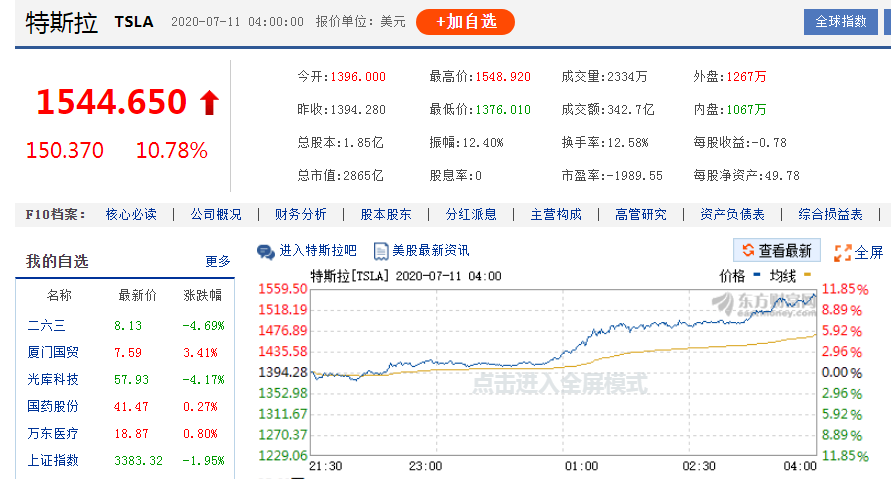Screen dimensions: 891x479
Task: Click the intraday chart to enter fullscreen mode
Action: point(560,382)
